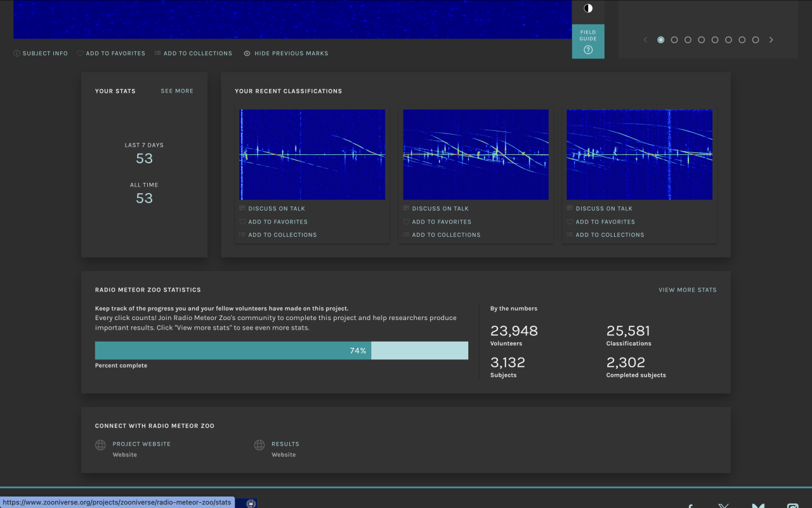Add third recent classification to collections
812x508 pixels.
point(609,235)
